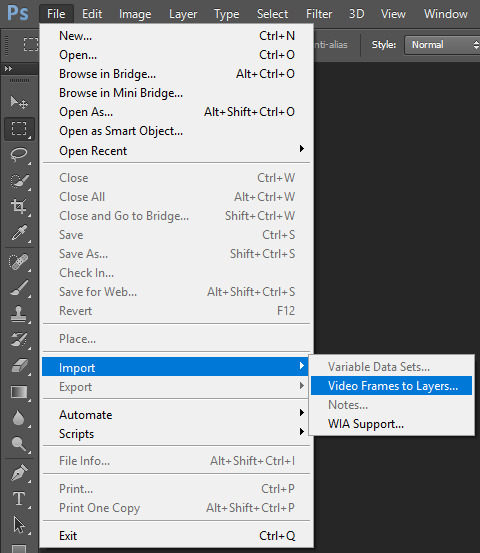The height and width of the screenshot is (553, 480).
Task: Select the Quick Selection tool
Action: [x=19, y=181]
